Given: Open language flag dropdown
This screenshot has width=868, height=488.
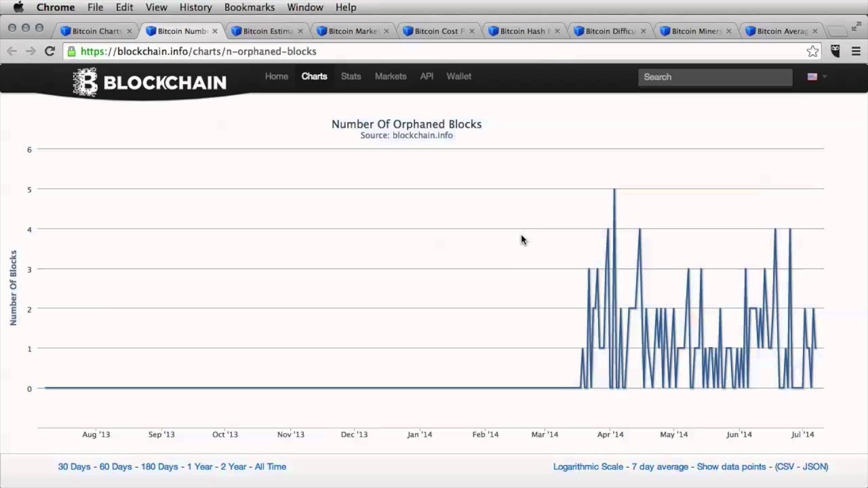Looking at the screenshot, I should (x=816, y=77).
